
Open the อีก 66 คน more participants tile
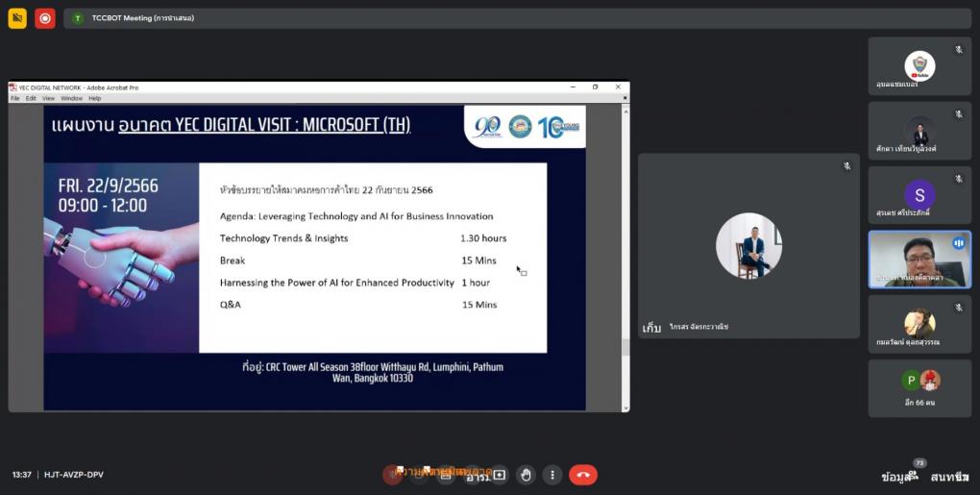click(919, 388)
